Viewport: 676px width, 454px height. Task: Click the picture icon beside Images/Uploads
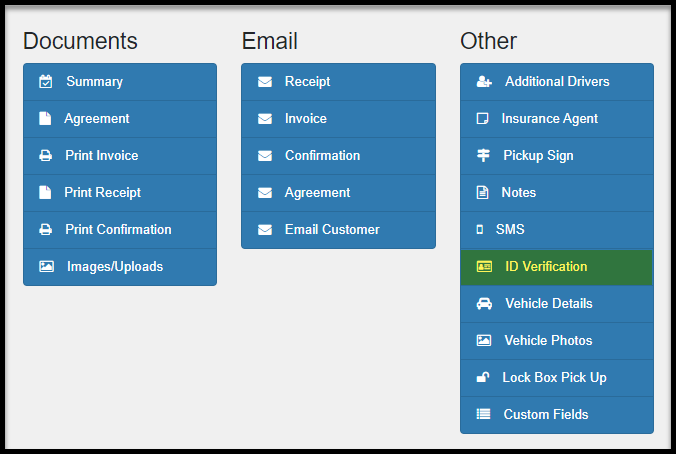point(47,266)
